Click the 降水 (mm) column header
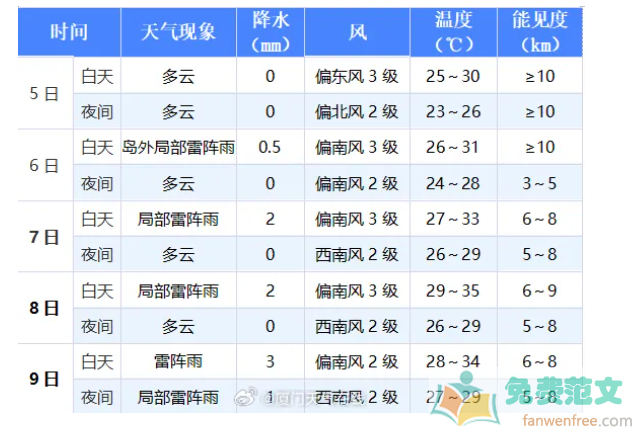Image resolution: width=634 pixels, height=431 pixels. click(x=269, y=32)
